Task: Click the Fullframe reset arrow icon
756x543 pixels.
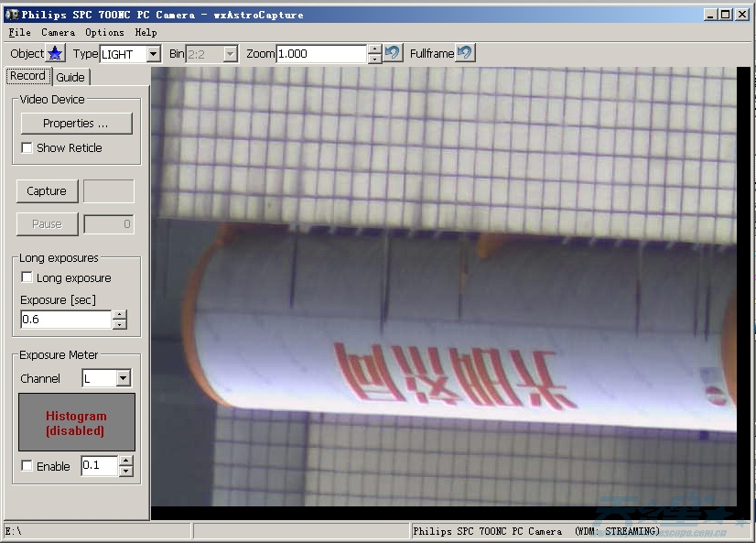Action: [x=465, y=53]
